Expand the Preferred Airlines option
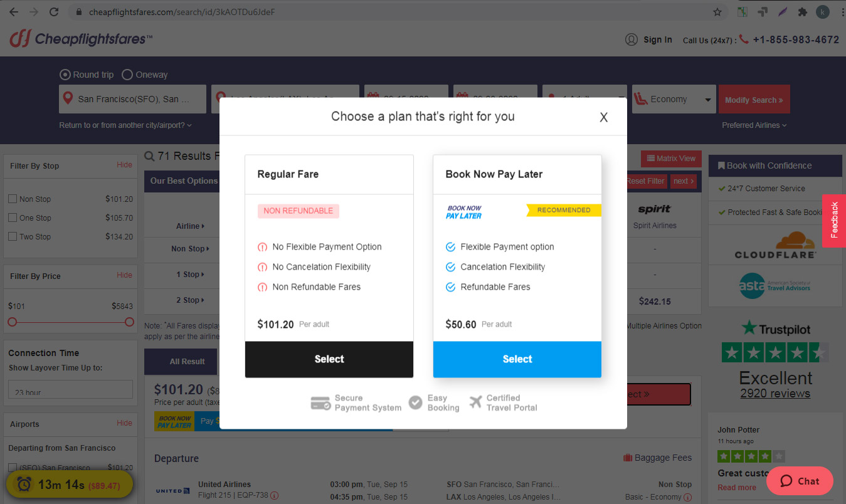The height and width of the screenshot is (504, 846). [754, 125]
